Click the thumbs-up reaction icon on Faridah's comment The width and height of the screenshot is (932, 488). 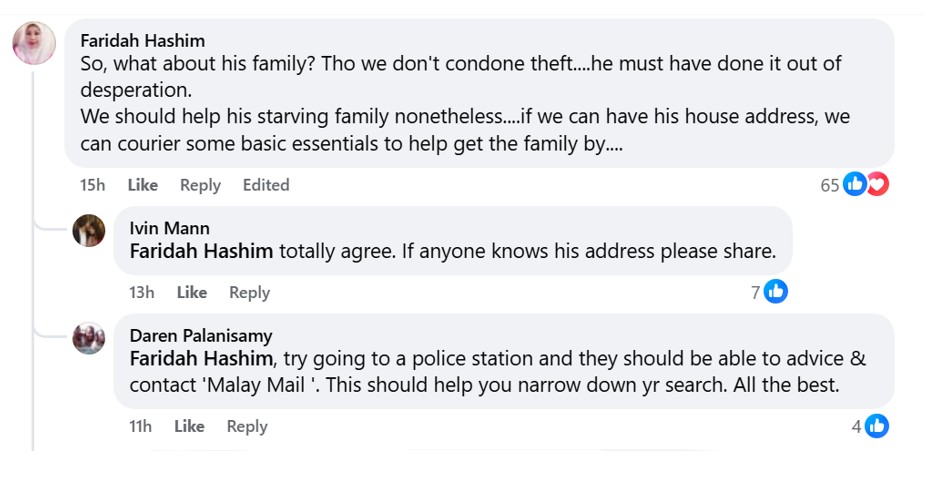855,184
